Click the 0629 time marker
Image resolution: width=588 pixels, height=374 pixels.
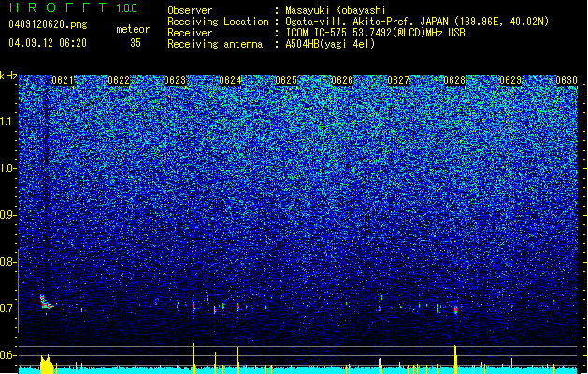point(510,80)
